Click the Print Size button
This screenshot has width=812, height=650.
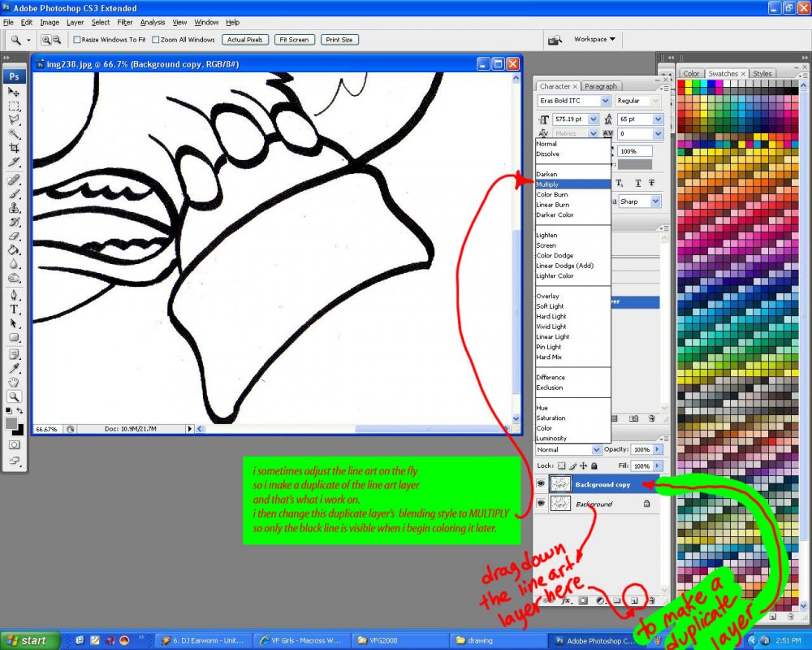coord(339,39)
